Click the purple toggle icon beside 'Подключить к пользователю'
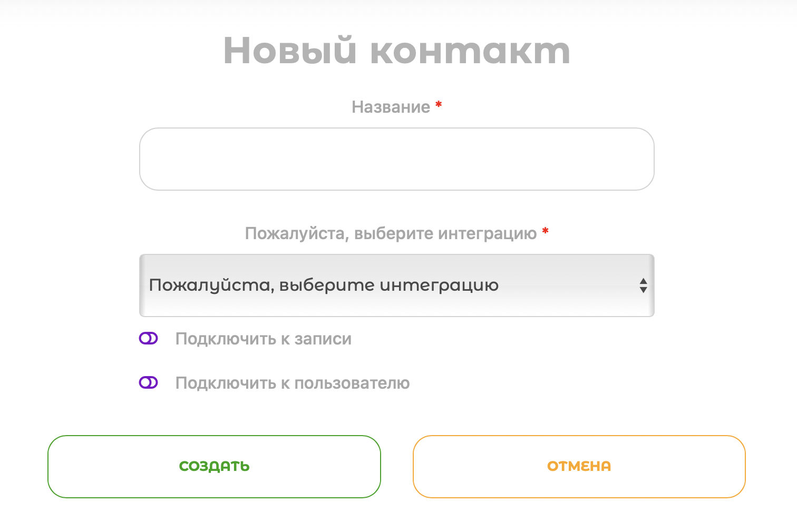Screen dimensions: 797x532 [x=148, y=383]
